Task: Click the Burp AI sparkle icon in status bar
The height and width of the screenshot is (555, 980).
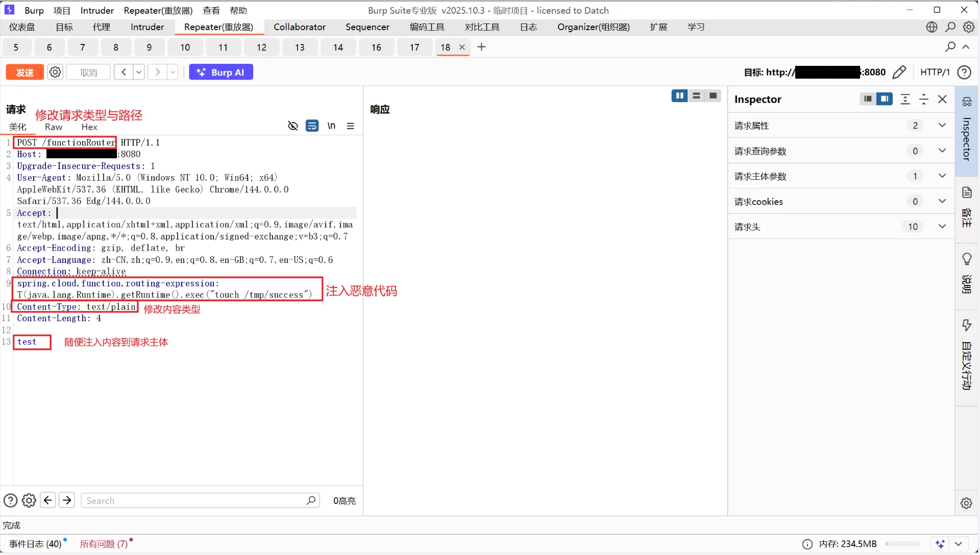Action: (940, 544)
